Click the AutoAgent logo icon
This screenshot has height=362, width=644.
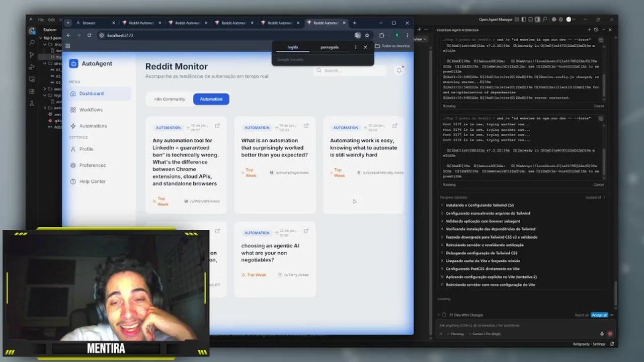pos(73,63)
